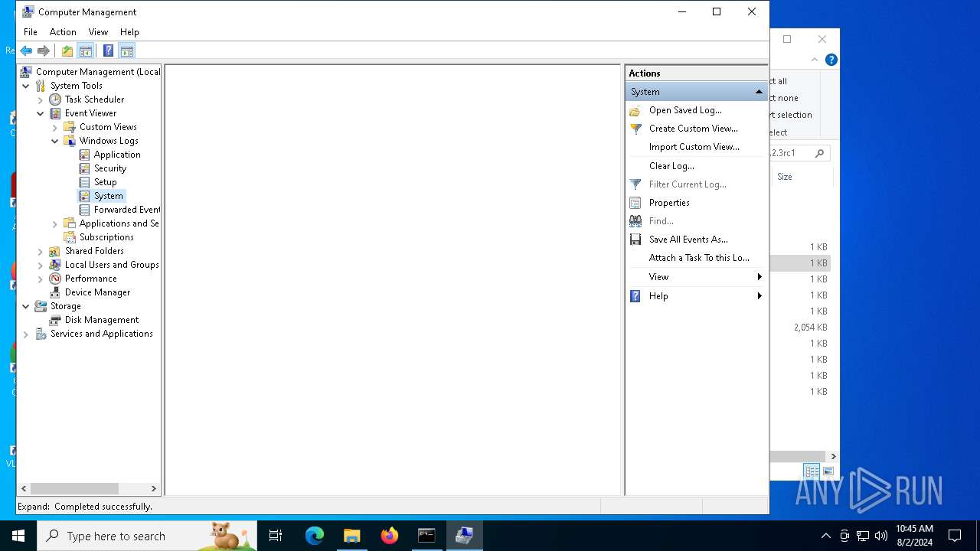The width and height of the screenshot is (980, 551).
Task: Open the File menu
Action: pyautogui.click(x=31, y=32)
